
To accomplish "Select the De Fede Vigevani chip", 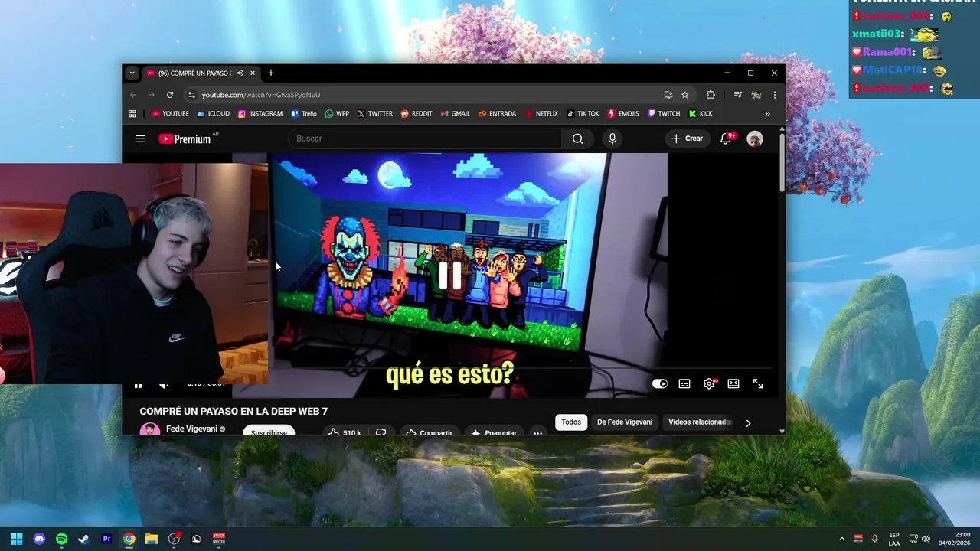I will (x=625, y=422).
